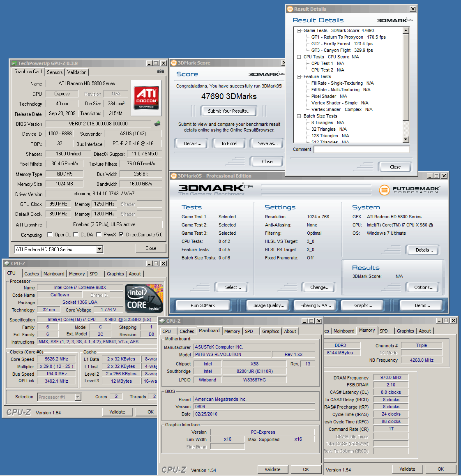
Task: Click Submit Your Results button
Action: [x=229, y=111]
